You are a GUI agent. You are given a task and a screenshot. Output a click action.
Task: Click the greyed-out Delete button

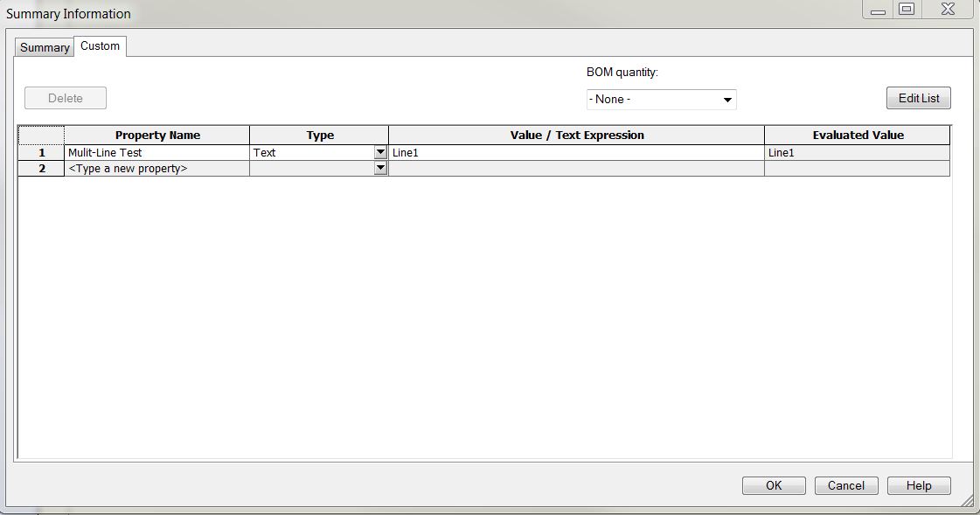coord(66,98)
